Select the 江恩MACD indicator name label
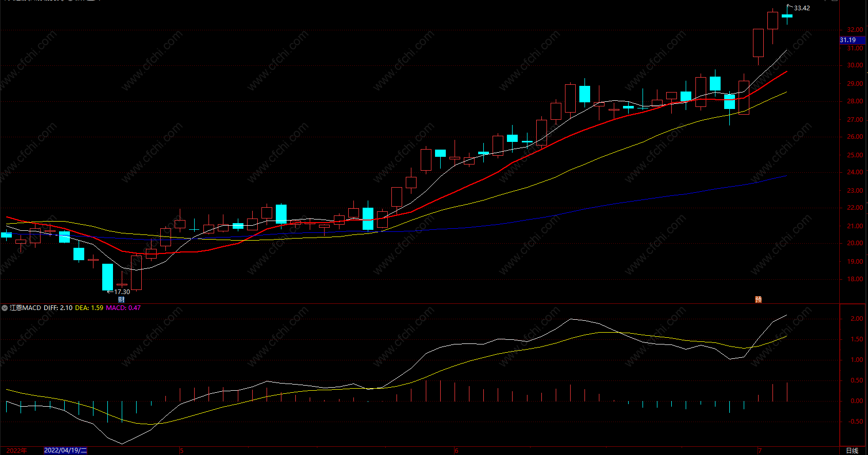 (x=25, y=308)
